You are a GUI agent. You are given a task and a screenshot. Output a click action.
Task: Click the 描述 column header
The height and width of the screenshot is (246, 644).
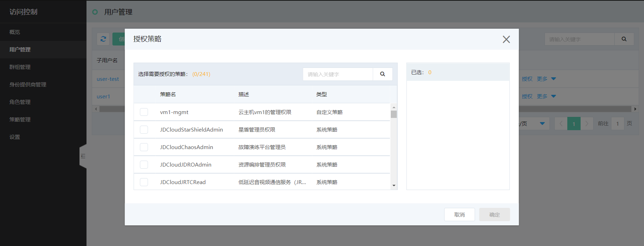(244, 94)
